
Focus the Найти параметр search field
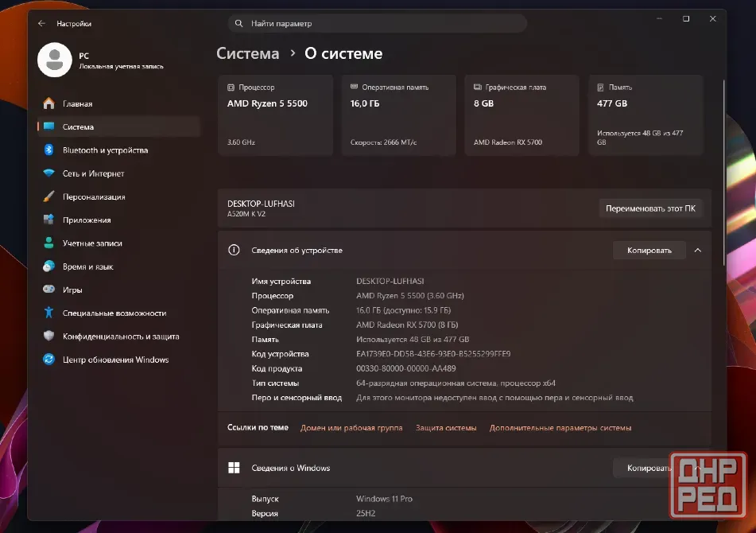[377, 23]
